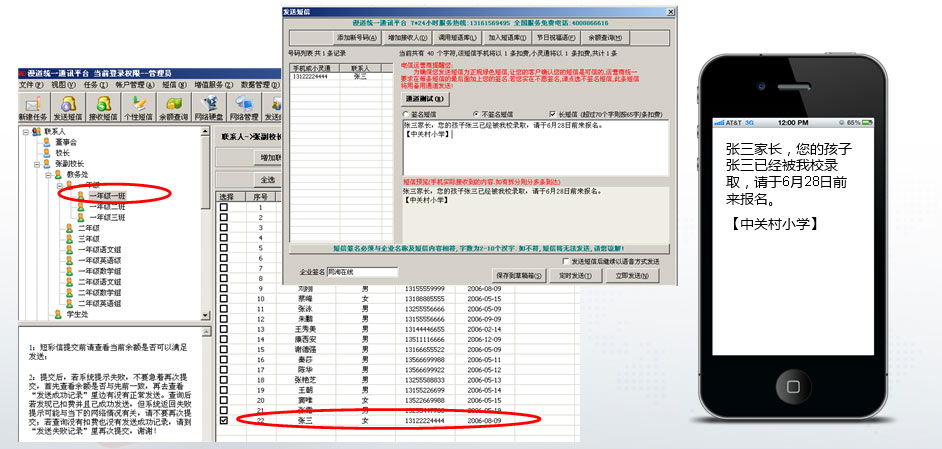Click the 接收短信 toolbar icon
The image size is (942, 449).
(104, 108)
